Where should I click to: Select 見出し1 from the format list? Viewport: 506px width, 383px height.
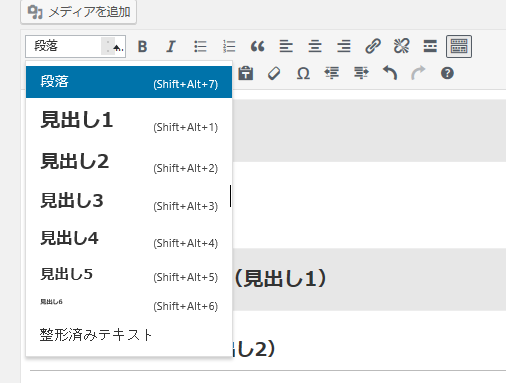(x=129, y=120)
